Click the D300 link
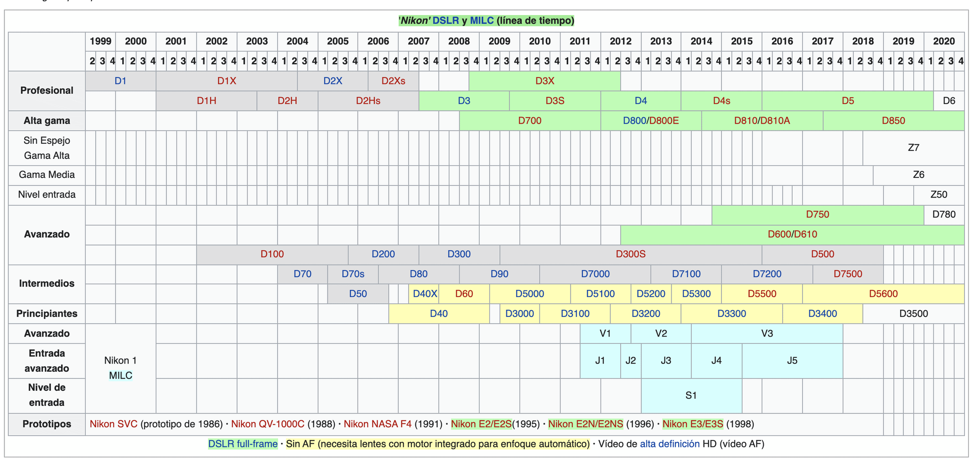This screenshot has height=467, width=980. pos(459,254)
